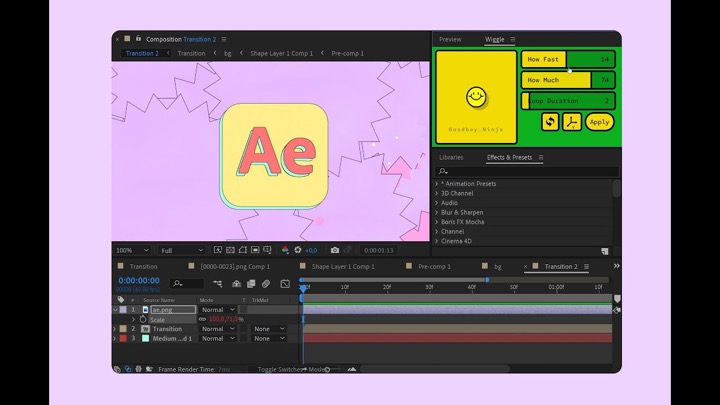Screen dimensions: 720x405
Task: Click the show channel color icon
Action: 285,250
